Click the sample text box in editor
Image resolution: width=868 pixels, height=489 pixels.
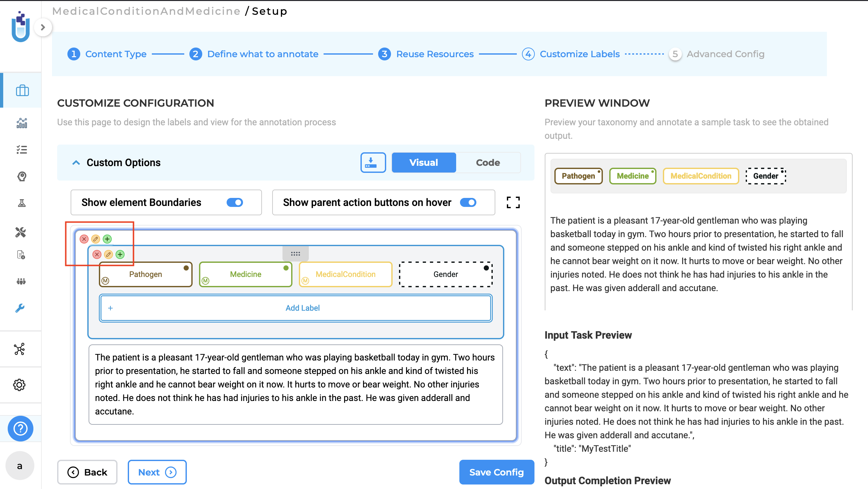coord(296,385)
